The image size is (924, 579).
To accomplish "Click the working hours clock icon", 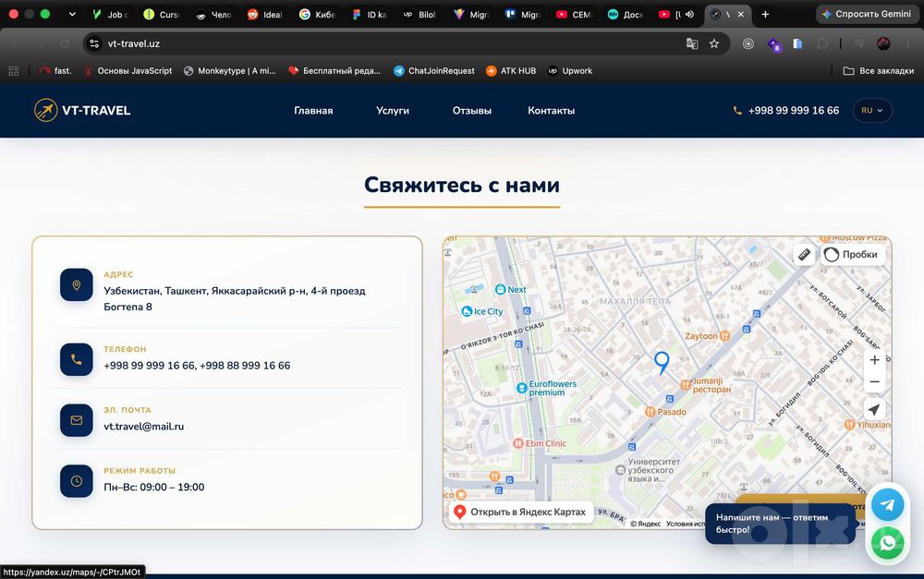I will pos(77,481).
